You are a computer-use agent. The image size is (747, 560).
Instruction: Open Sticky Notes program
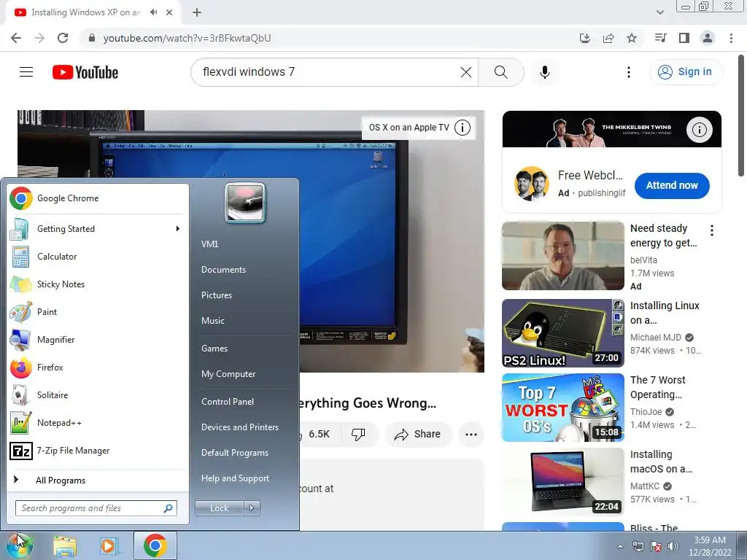98,284
